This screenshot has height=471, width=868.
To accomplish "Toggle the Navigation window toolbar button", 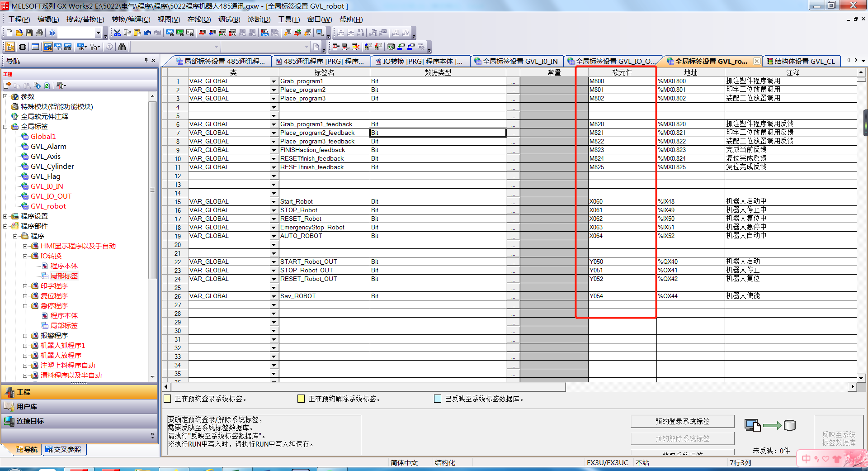I will (x=9, y=47).
